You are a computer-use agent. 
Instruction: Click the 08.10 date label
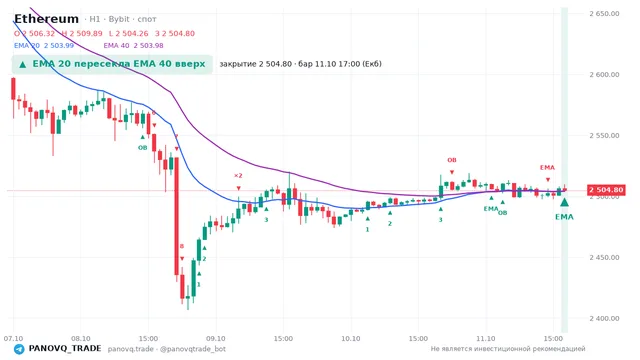(x=81, y=339)
